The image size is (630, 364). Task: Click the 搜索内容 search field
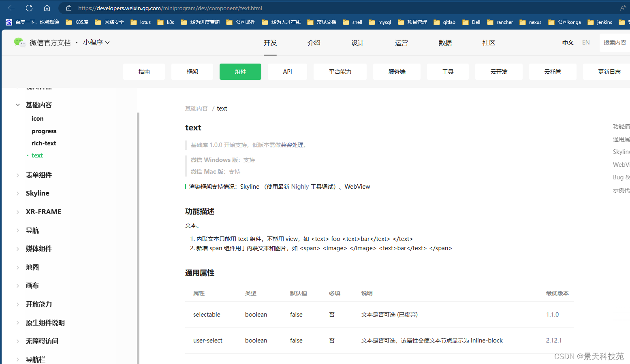coord(615,43)
